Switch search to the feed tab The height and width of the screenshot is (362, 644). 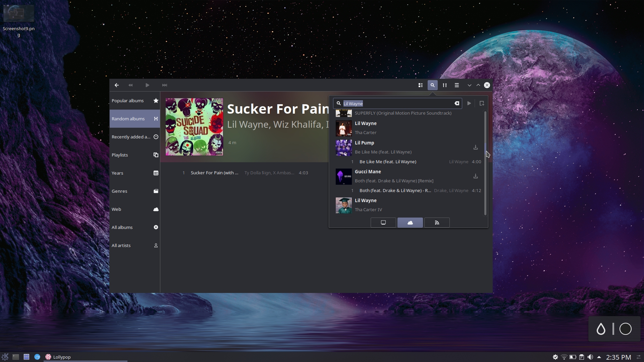[x=437, y=223]
